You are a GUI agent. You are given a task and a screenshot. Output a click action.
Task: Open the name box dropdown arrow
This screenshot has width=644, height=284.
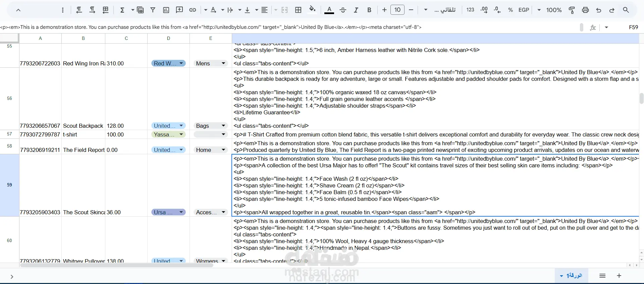tap(606, 27)
